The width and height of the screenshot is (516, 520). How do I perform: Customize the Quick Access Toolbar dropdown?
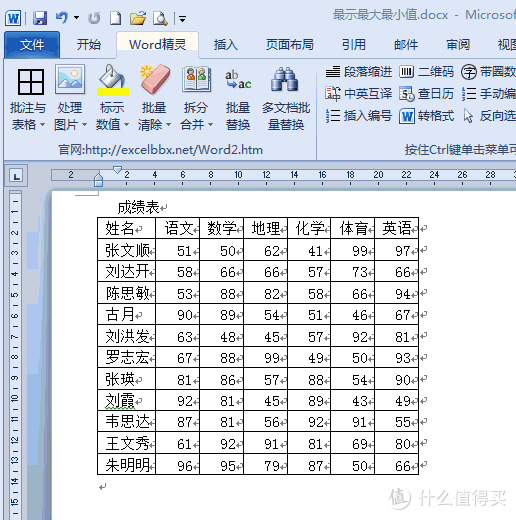182,19
